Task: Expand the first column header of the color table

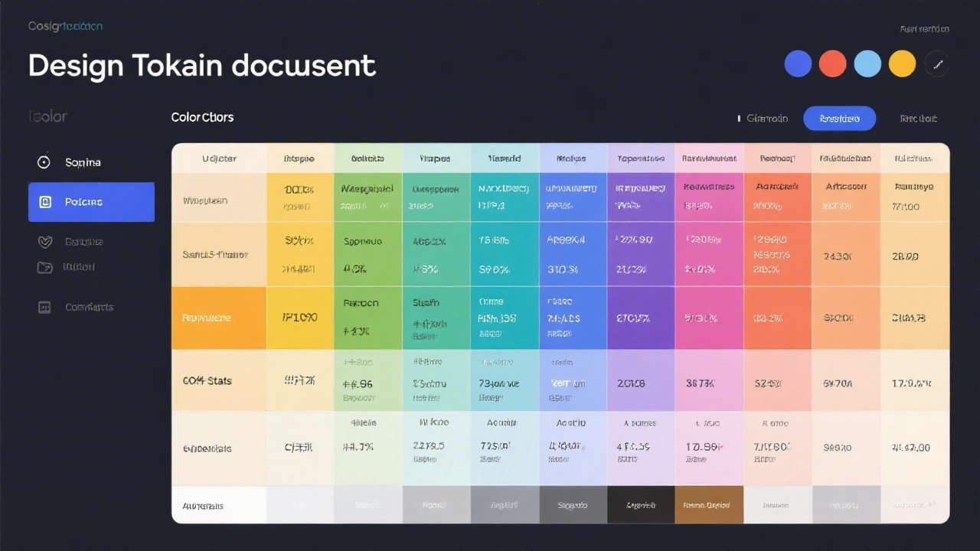Action: tap(220, 158)
